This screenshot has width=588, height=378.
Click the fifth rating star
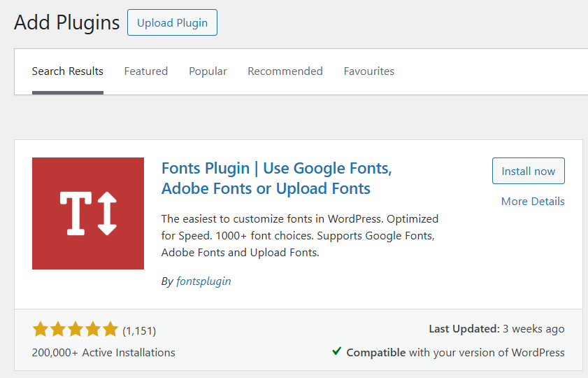point(110,330)
